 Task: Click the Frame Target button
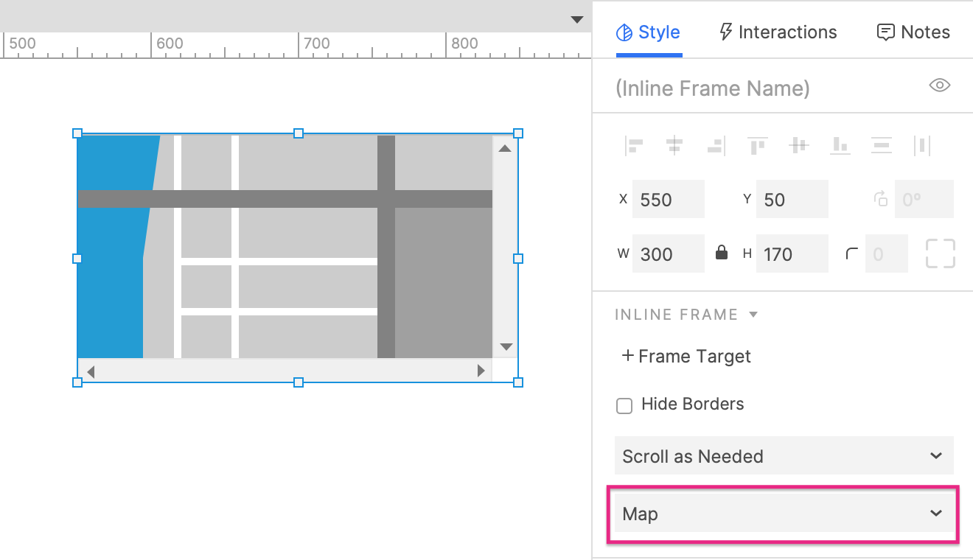686,357
